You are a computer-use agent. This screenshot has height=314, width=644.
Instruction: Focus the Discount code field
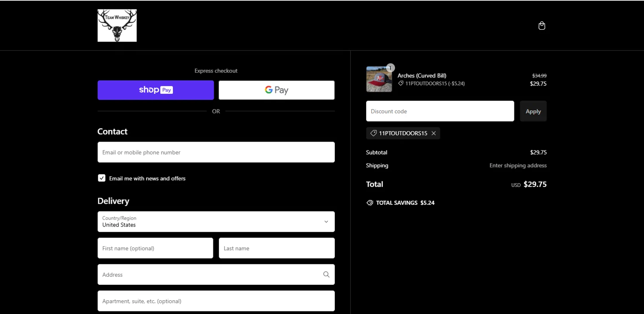tap(440, 111)
